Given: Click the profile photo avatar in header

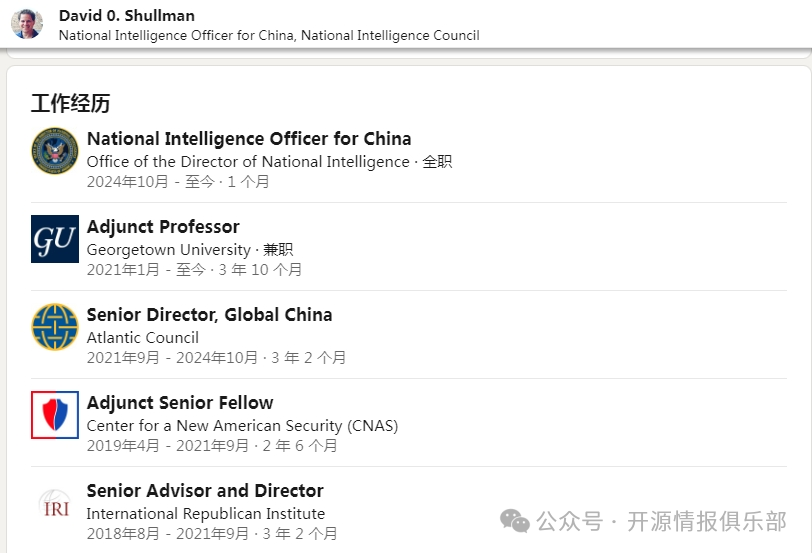Looking at the screenshot, I should point(27,24).
